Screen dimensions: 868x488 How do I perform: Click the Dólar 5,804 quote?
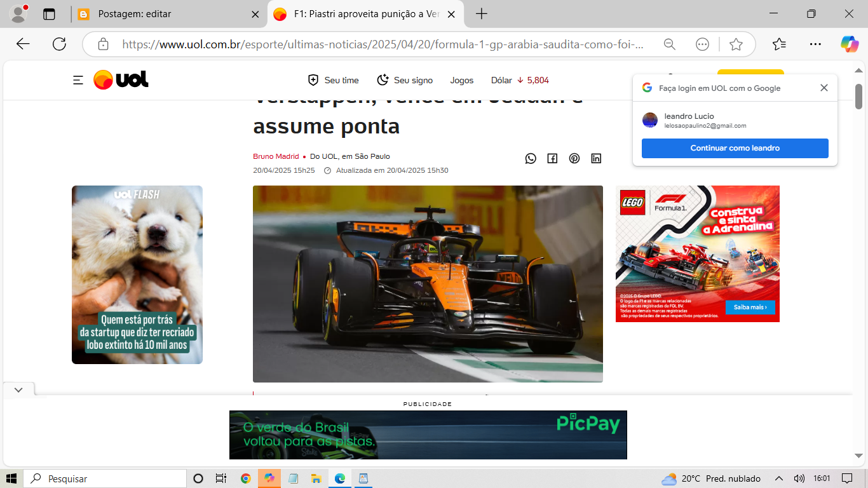(520, 80)
